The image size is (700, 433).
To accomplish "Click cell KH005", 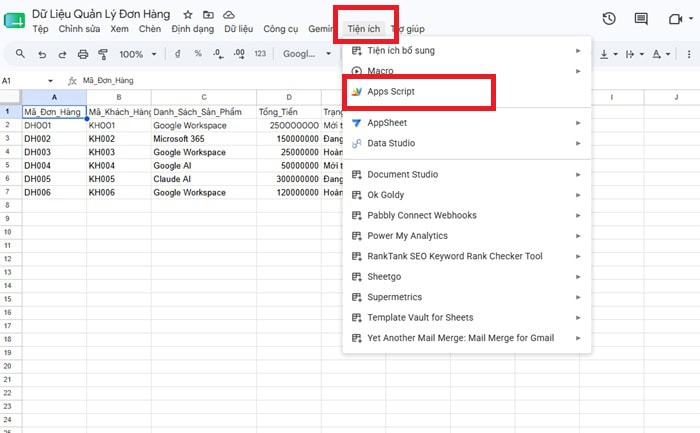I will tap(119, 179).
